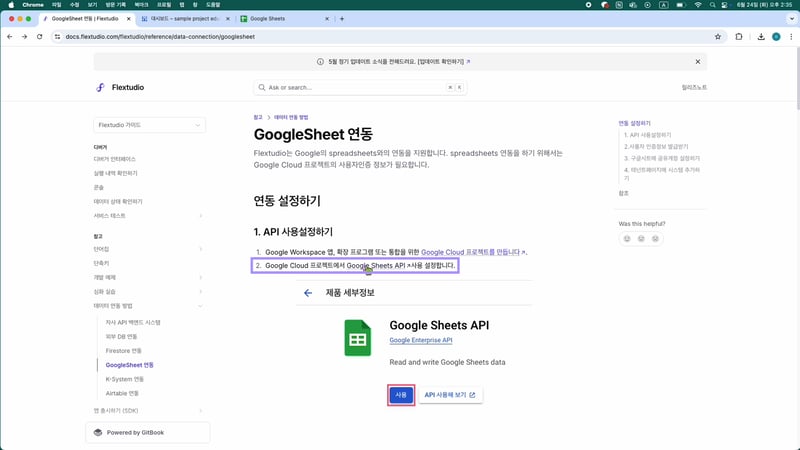
Task: Open the Google Cloud 프로젝트를 만듭니다 link
Action: [472, 252]
